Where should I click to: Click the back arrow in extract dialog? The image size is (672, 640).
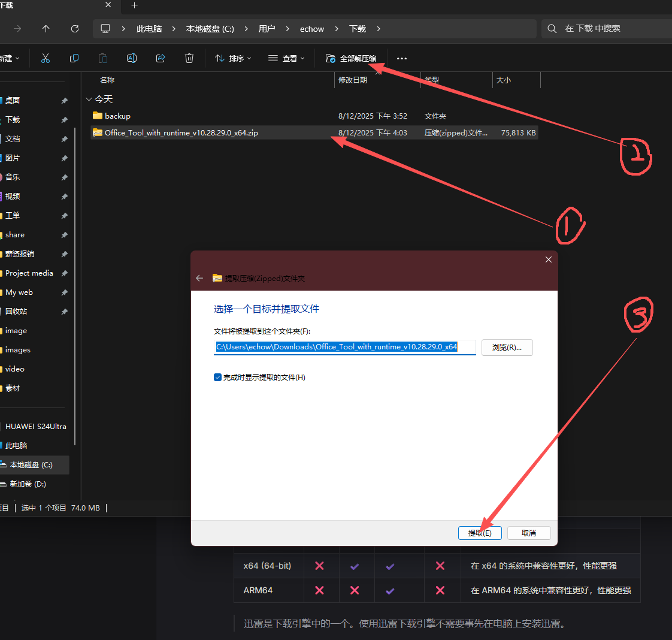pyautogui.click(x=199, y=278)
